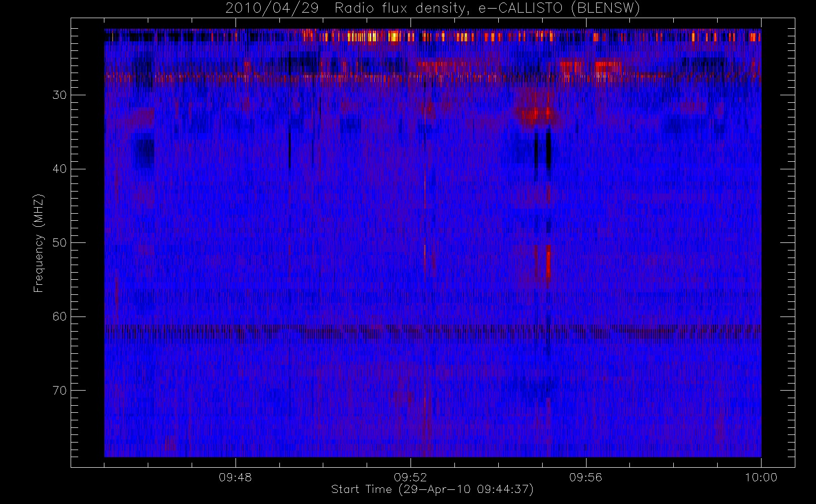Click the bright red burst near 33 MHz
This screenshot has height=504, width=816.
[537, 115]
